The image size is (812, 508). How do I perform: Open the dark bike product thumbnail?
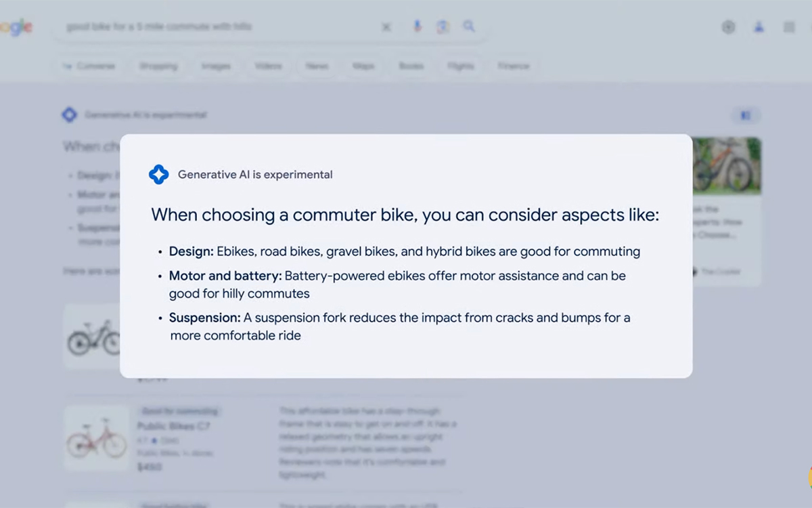tap(93, 337)
